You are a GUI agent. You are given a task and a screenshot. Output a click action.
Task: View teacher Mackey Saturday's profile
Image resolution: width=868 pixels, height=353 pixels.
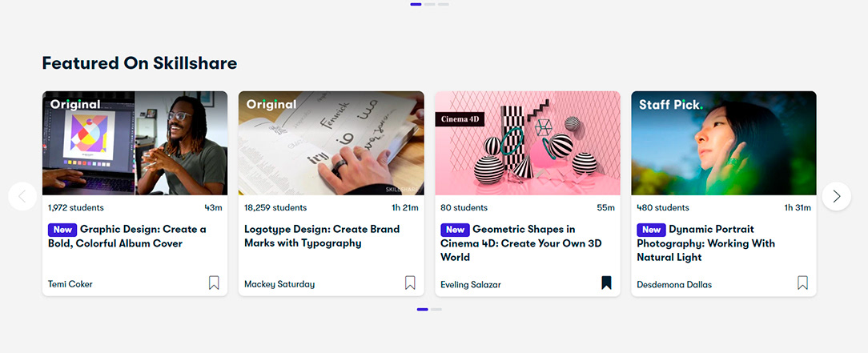(279, 284)
